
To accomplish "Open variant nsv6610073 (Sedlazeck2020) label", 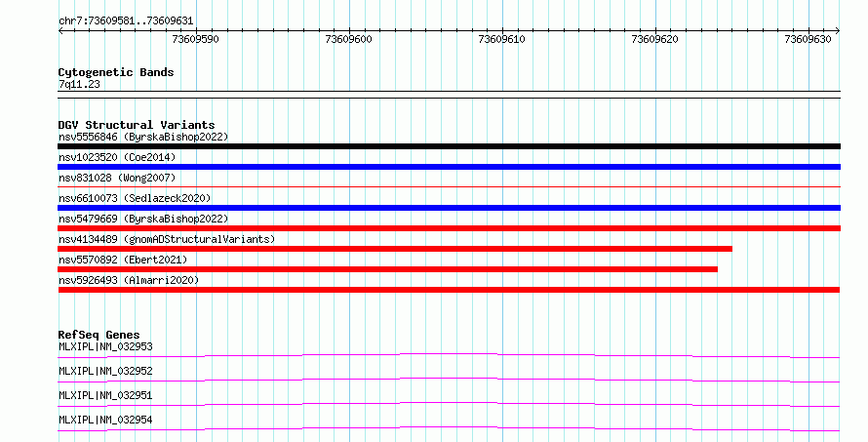I will tap(135, 198).
